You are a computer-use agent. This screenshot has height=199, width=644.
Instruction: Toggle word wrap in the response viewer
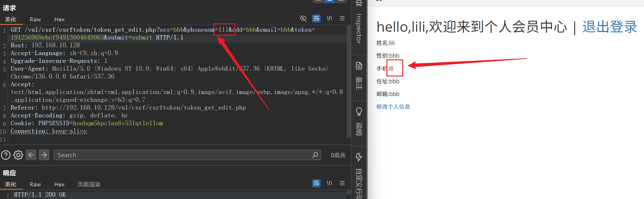316,183
